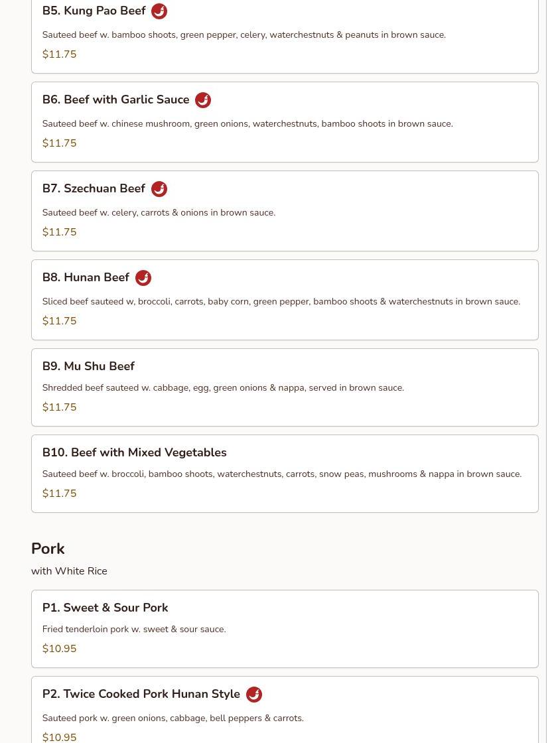Choose the B8. Hunan Beef title

(x=86, y=277)
